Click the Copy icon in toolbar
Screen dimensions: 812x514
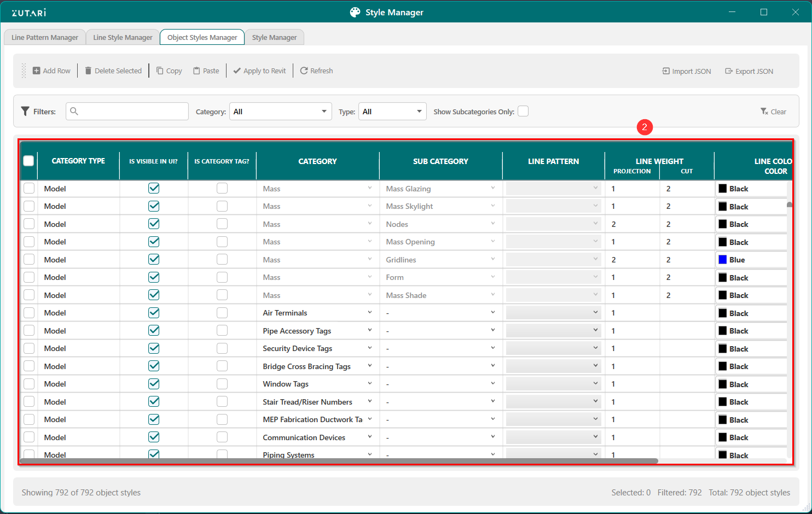[160, 71]
